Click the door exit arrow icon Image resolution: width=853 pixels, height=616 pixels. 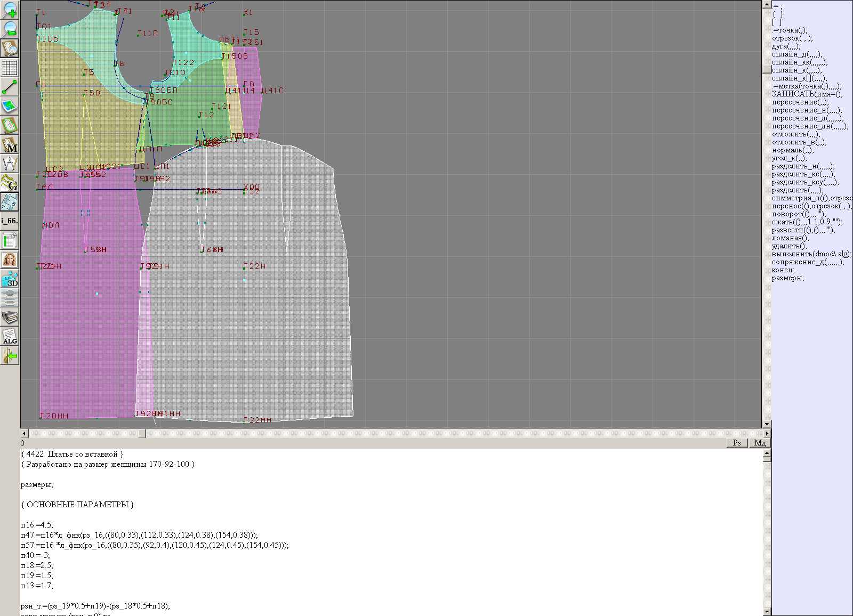[10, 355]
